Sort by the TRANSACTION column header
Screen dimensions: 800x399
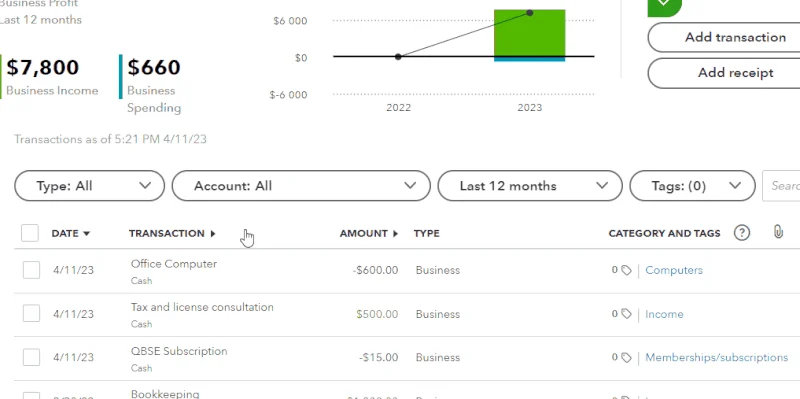tap(172, 233)
